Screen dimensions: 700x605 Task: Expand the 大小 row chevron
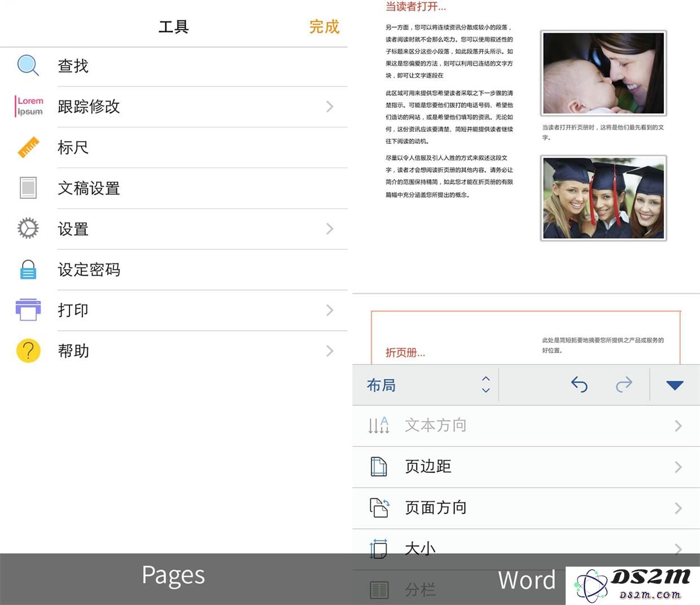coord(679,549)
